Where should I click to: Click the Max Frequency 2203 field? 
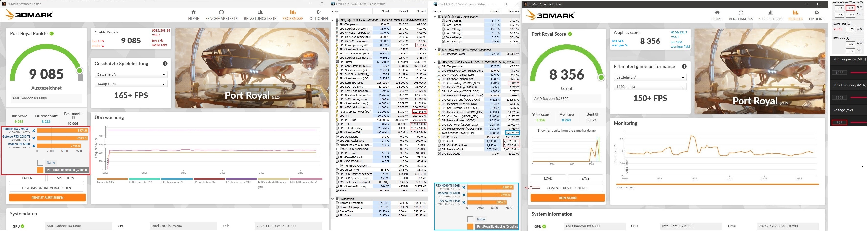pos(839,97)
